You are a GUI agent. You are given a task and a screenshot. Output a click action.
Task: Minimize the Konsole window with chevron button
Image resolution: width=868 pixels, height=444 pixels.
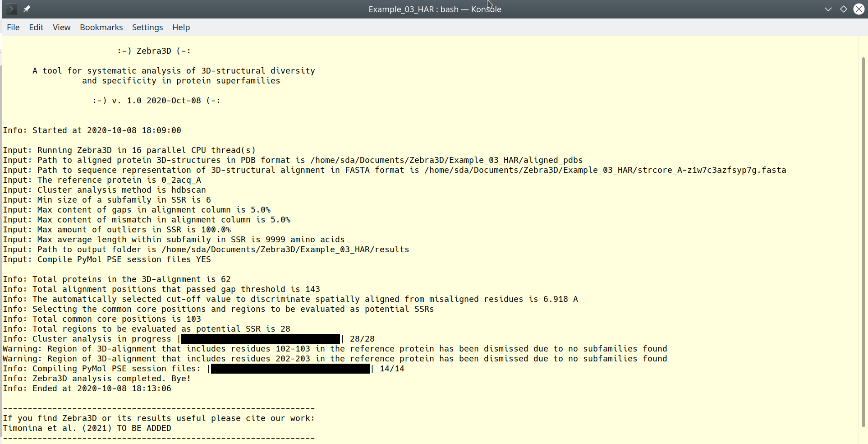[828, 9]
